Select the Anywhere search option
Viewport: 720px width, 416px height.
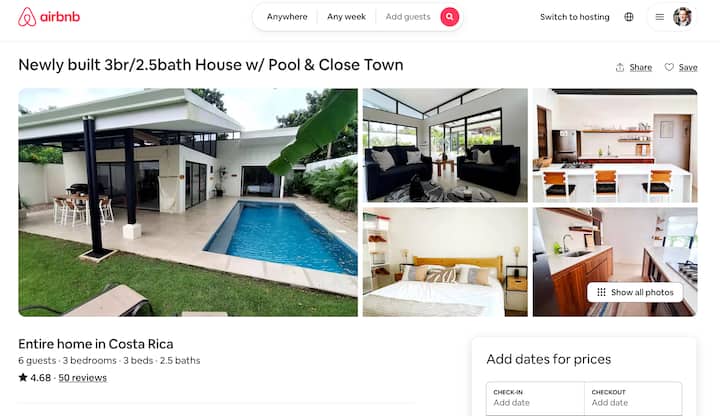[287, 17]
